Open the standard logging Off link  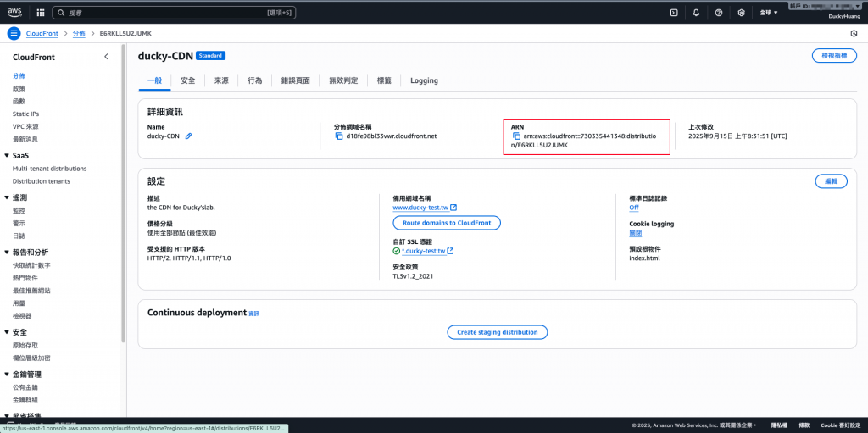pos(634,208)
